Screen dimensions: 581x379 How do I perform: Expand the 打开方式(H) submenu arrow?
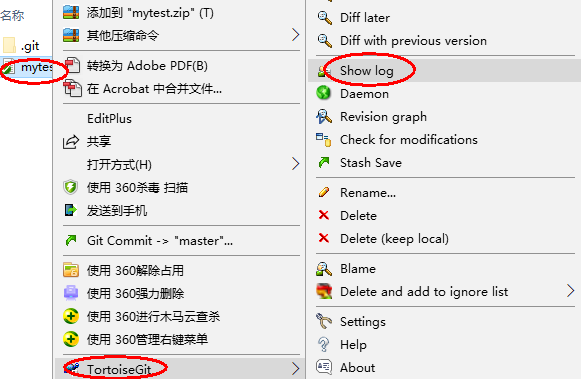295,163
